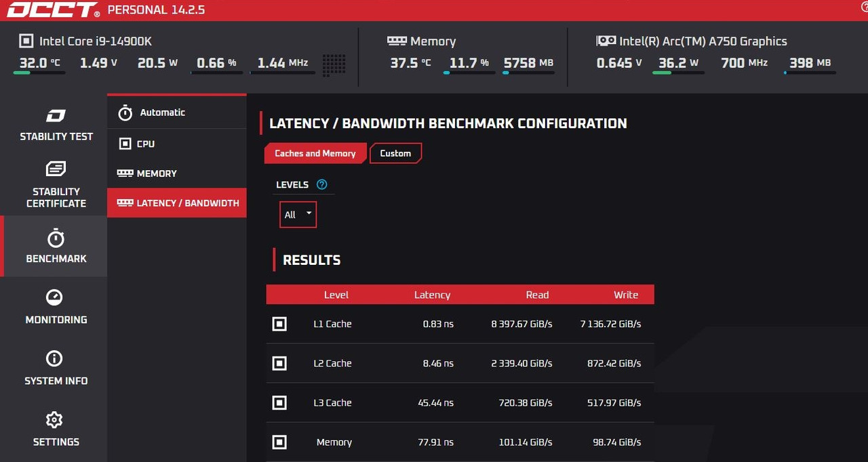Image resolution: width=868 pixels, height=462 pixels.
Task: Click the CPU usage value 0.66 %
Action: (x=216, y=62)
